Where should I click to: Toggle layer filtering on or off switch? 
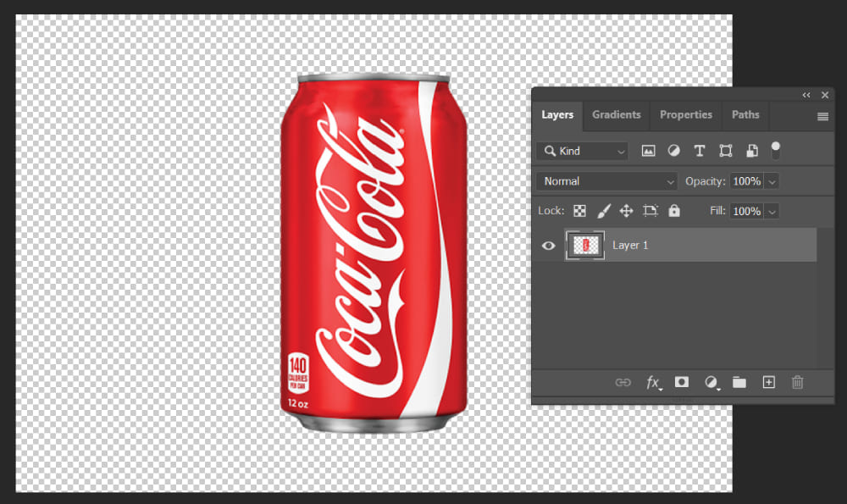point(775,151)
